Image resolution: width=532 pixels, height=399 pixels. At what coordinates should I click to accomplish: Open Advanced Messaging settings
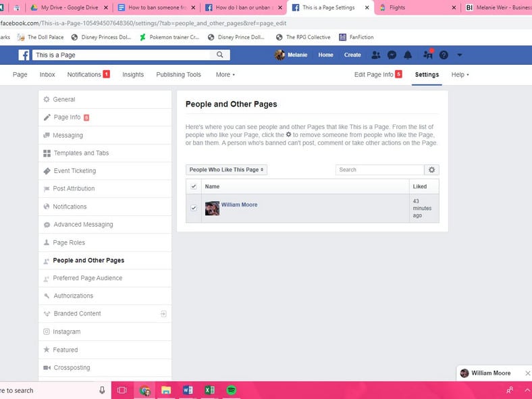point(105,224)
